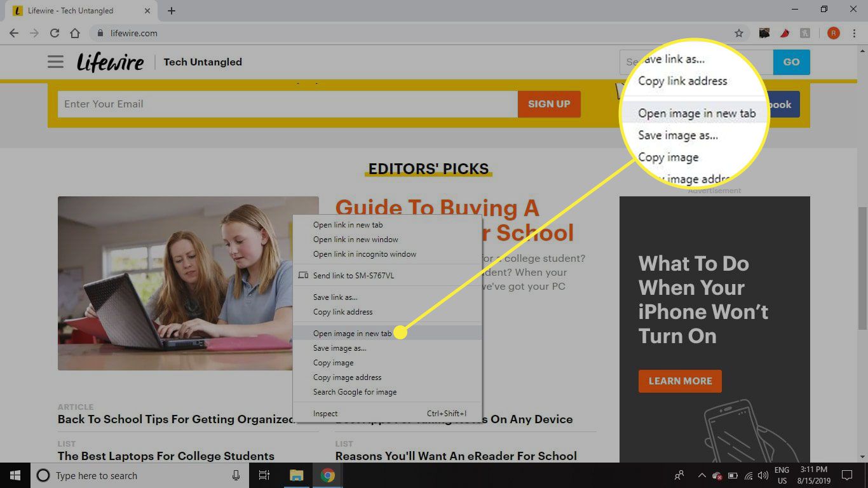This screenshot has height=488, width=868.
Task: Click the Type here to search taskbar box
Action: pos(140,475)
